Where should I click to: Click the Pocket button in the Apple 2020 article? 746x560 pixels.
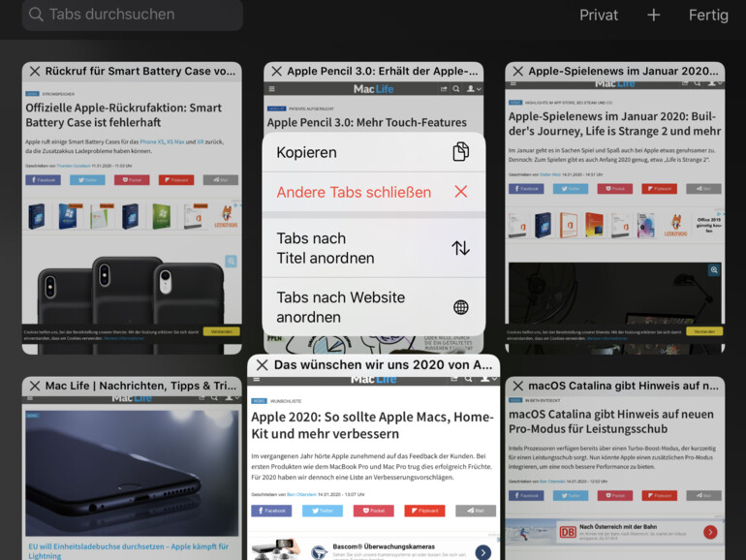pos(373,511)
